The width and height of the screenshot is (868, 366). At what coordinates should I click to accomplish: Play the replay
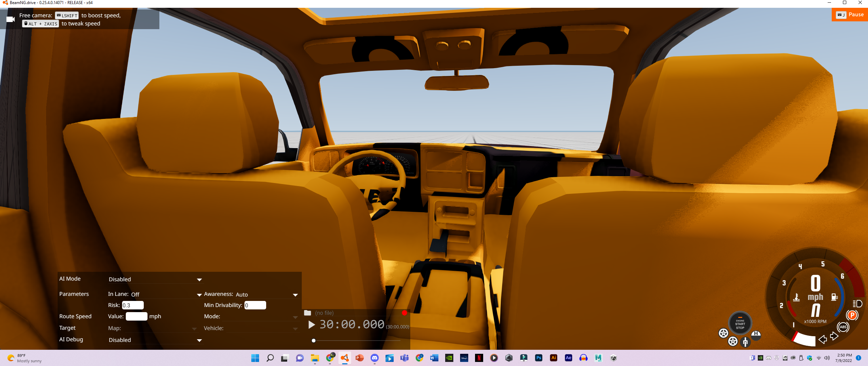[311, 325]
